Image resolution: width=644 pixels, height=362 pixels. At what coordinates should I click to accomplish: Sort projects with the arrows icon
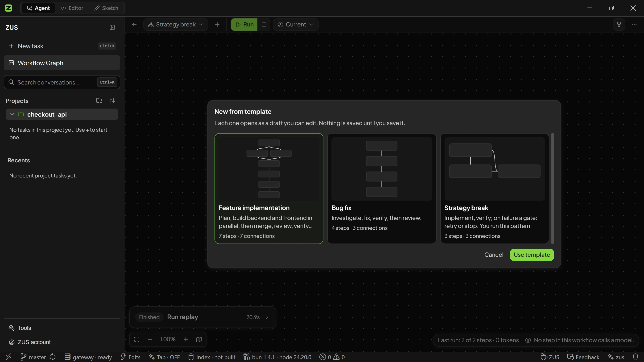pyautogui.click(x=112, y=101)
